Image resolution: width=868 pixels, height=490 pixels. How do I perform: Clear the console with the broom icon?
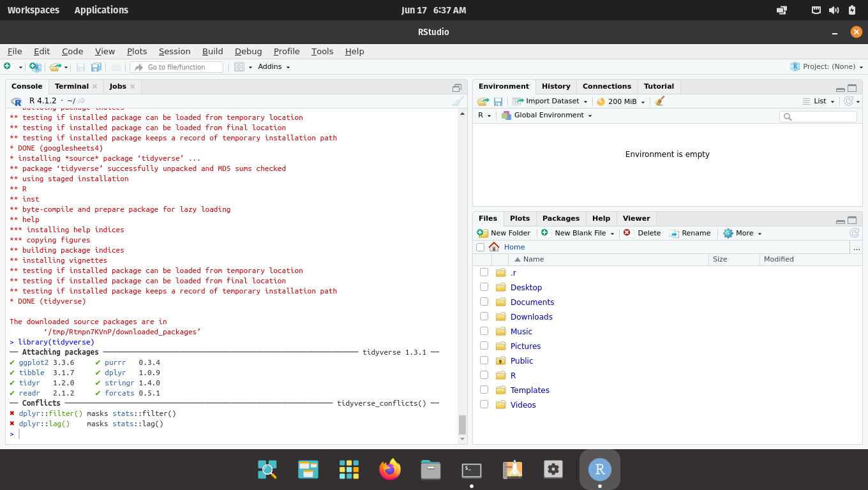click(x=458, y=101)
